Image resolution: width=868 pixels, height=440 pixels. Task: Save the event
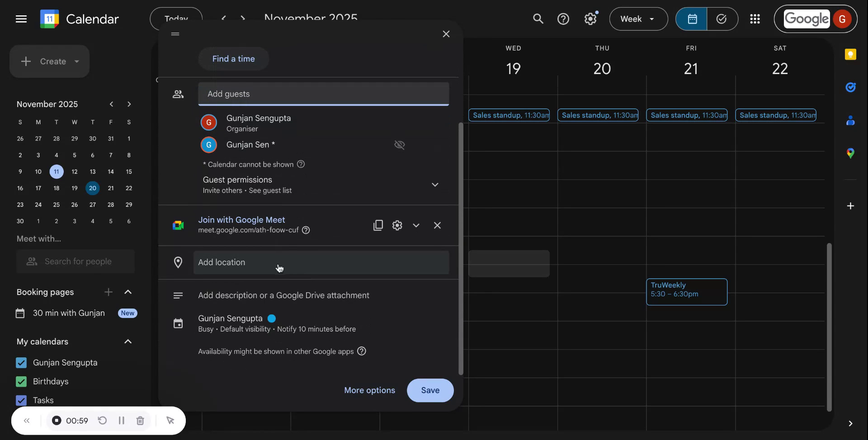coord(429,390)
